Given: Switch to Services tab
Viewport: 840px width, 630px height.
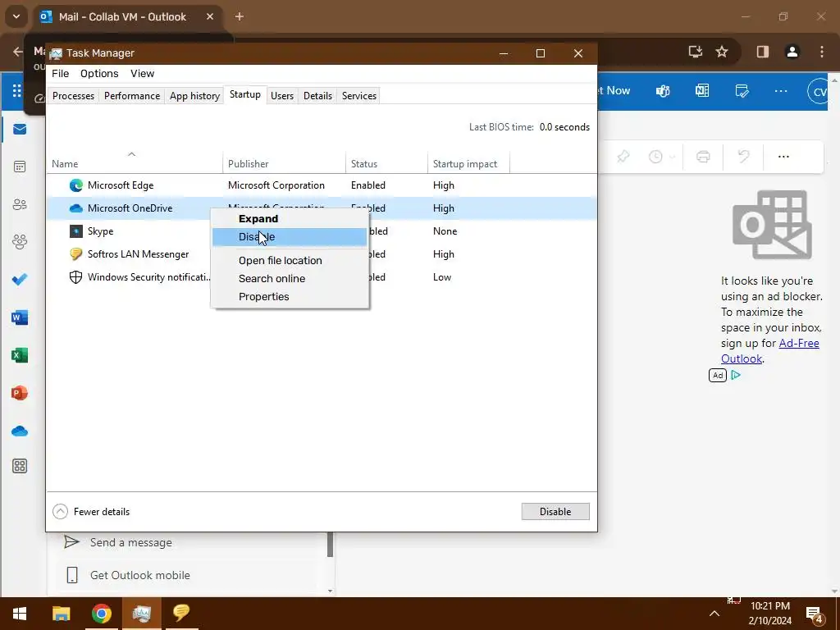Looking at the screenshot, I should (359, 96).
